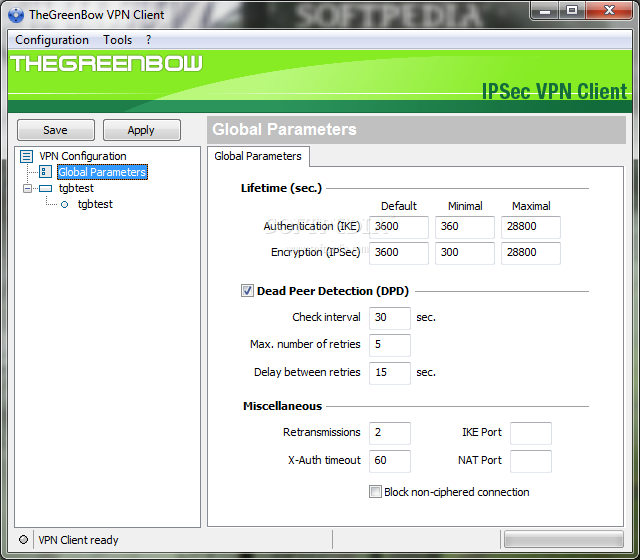Enable Block non-ciphered connection
Image resolution: width=640 pixels, height=560 pixels.
pyautogui.click(x=375, y=491)
